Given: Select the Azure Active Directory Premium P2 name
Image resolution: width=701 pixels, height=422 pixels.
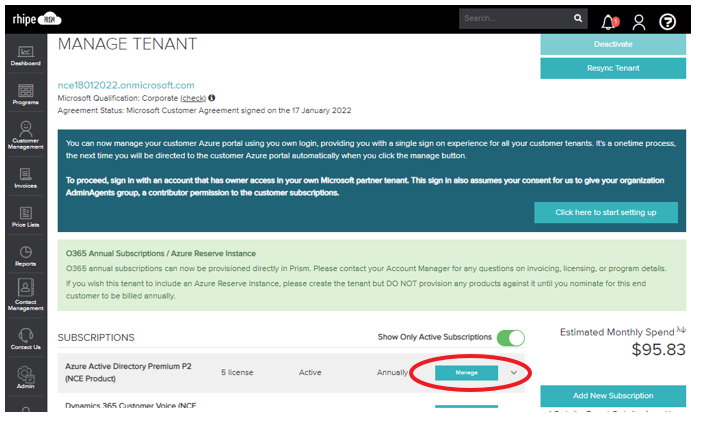Looking at the screenshot, I should 128,372.
